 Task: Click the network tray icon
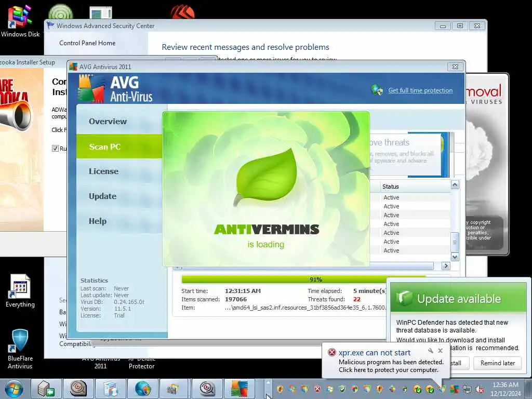[467, 390]
